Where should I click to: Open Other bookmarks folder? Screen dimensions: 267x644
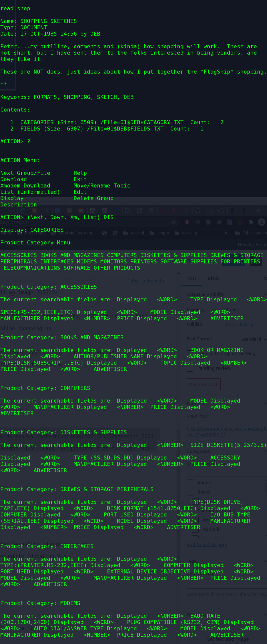click(251, 233)
